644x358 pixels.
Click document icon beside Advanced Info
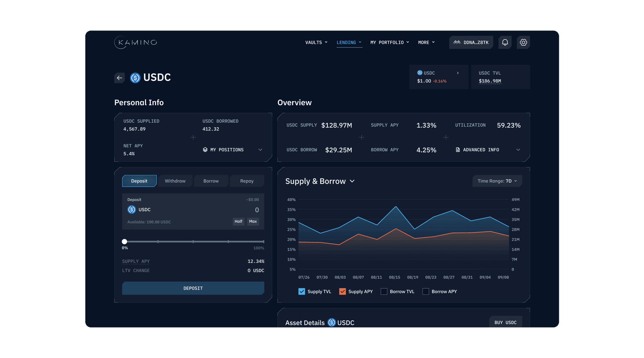point(458,150)
